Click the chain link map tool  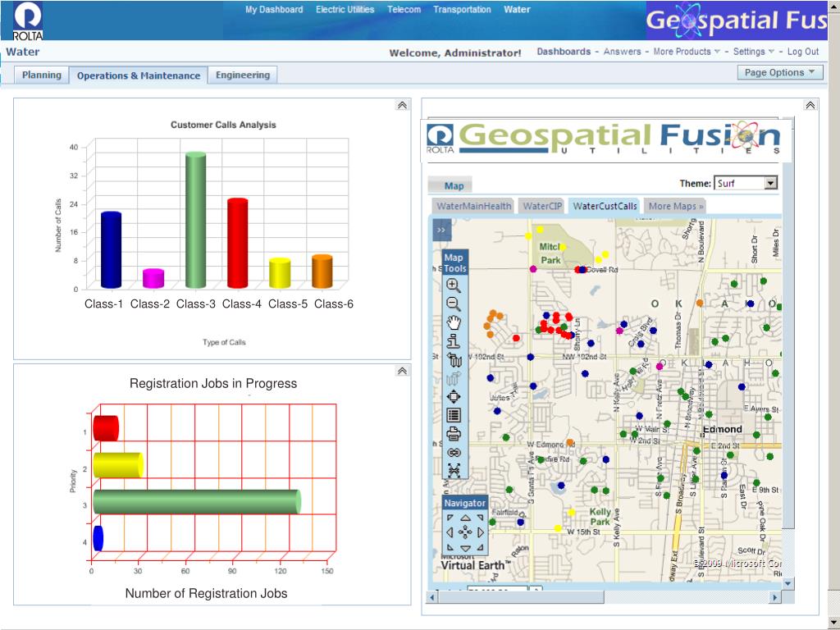[x=454, y=453]
